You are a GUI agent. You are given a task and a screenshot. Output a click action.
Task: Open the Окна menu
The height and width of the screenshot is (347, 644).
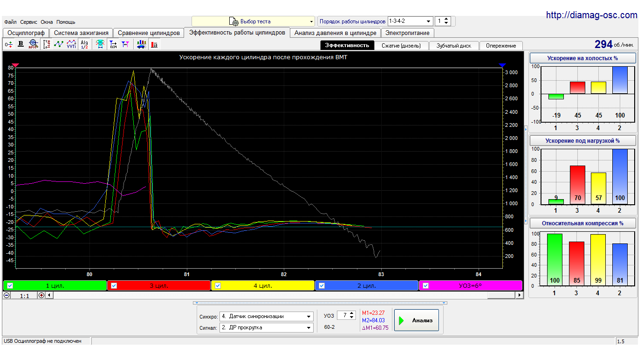coord(47,22)
